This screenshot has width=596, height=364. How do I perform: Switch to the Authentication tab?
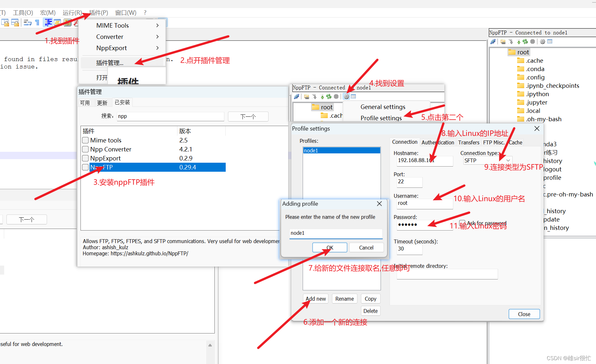438,142
